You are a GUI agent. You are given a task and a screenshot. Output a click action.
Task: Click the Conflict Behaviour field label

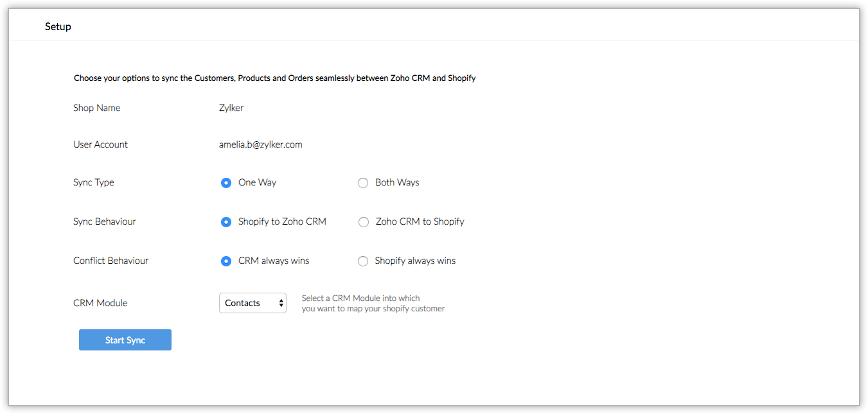click(111, 261)
